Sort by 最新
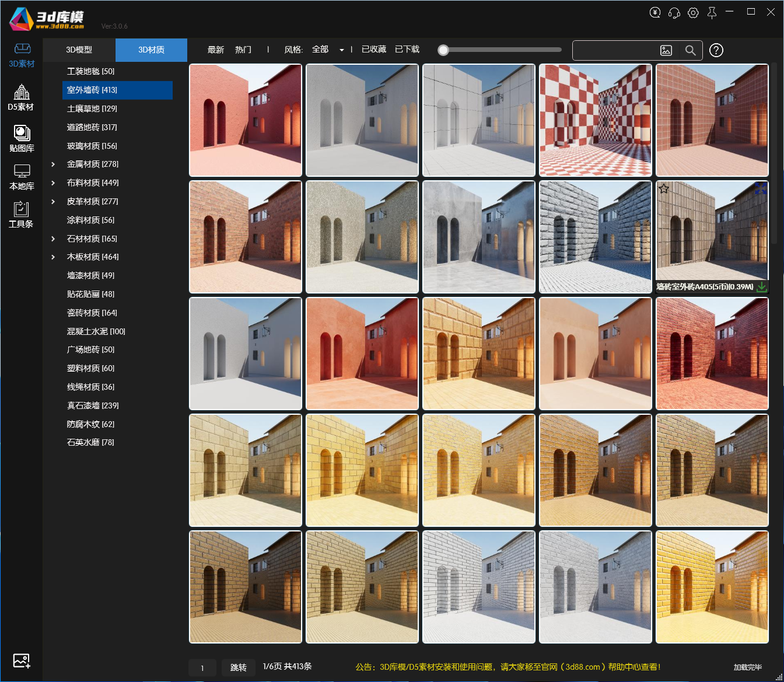 tap(216, 50)
